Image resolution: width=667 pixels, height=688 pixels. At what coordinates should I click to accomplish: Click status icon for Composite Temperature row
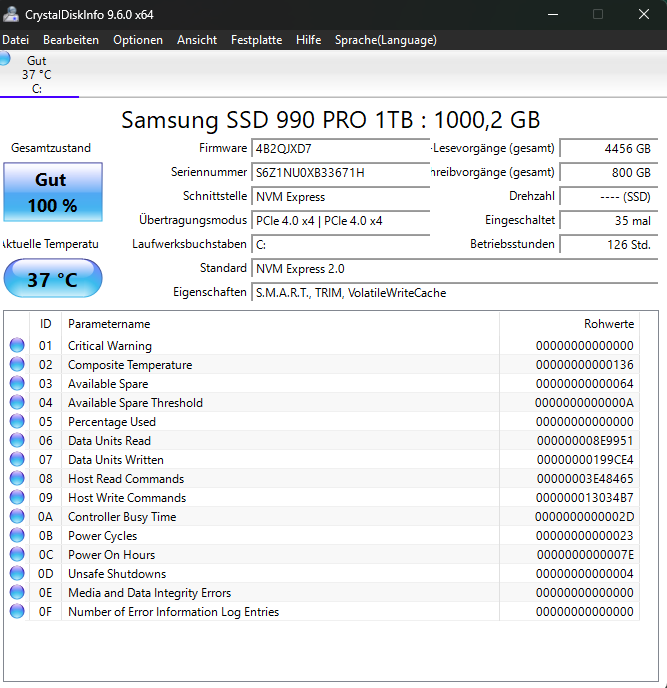[x=17, y=364]
